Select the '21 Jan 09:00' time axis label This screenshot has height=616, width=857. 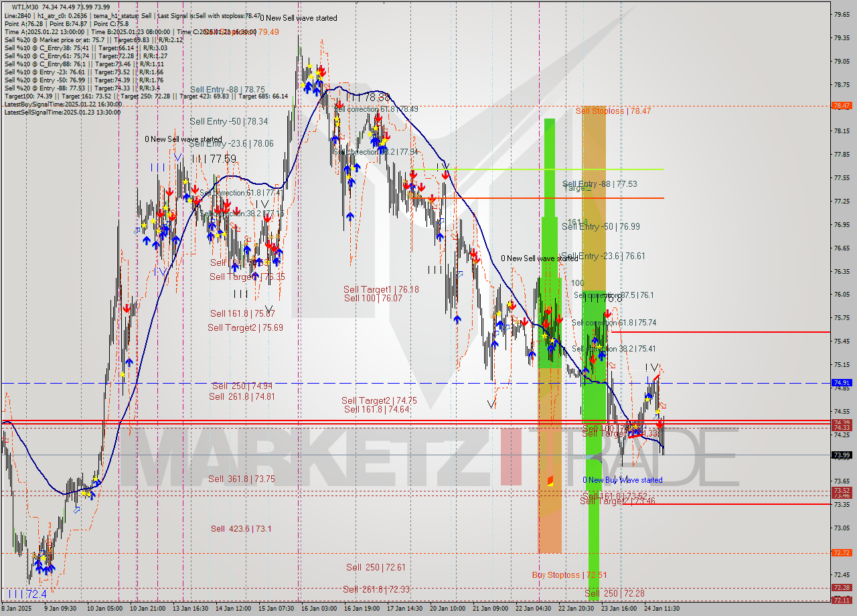tap(489, 609)
